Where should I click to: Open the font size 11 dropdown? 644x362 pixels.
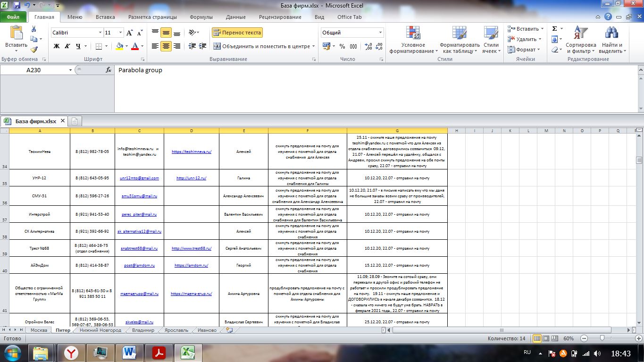click(121, 33)
